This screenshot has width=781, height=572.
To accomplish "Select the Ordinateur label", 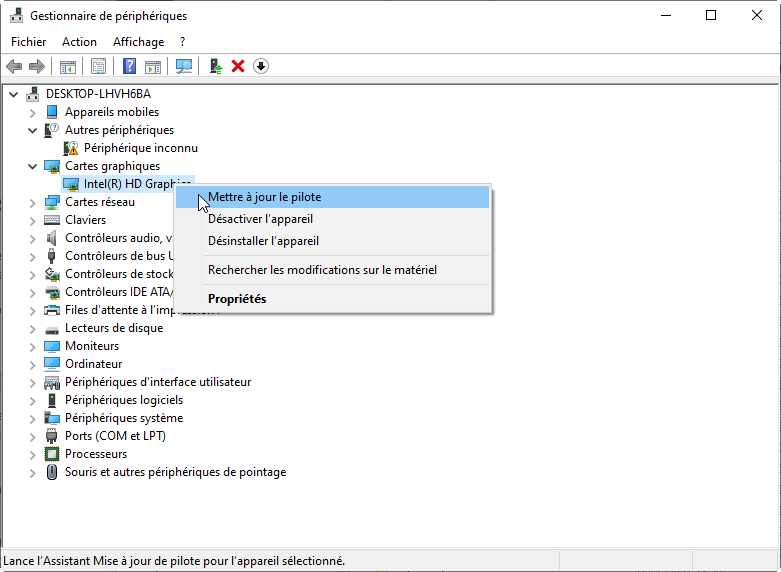I will 94,364.
